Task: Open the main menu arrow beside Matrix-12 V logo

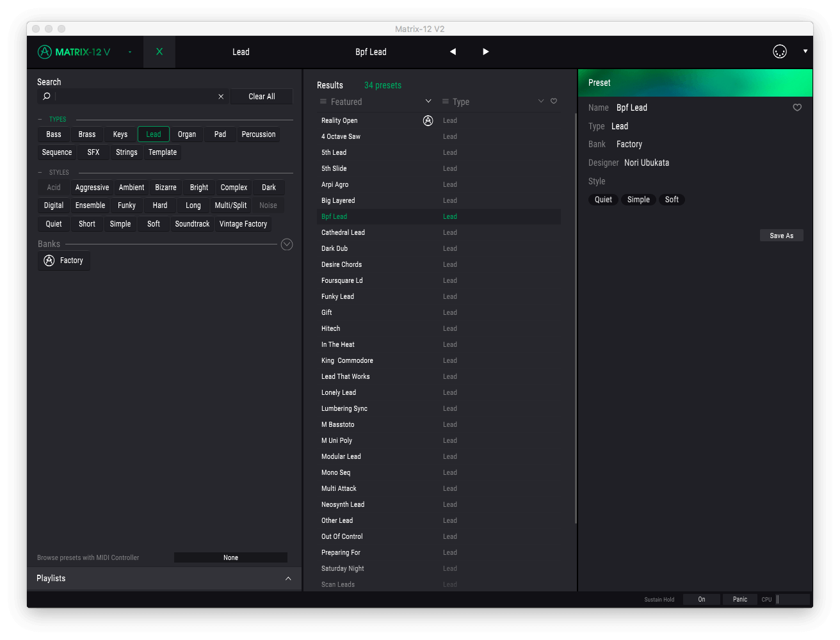Action: 130,52
